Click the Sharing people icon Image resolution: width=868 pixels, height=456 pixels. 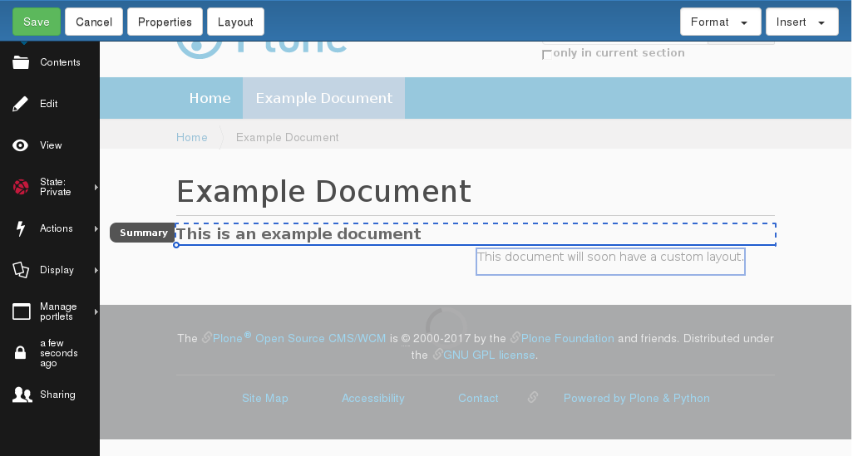pos(22,395)
